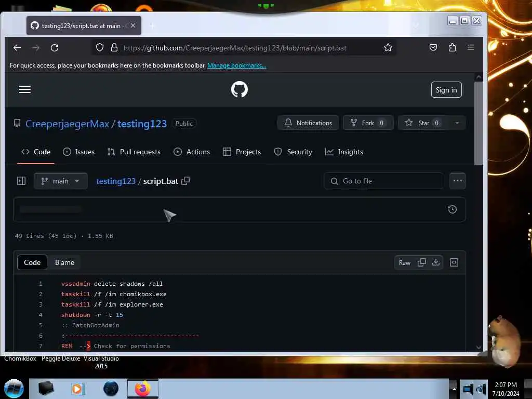Reload the page with the refresh icon
532x399 pixels.
coord(55,48)
